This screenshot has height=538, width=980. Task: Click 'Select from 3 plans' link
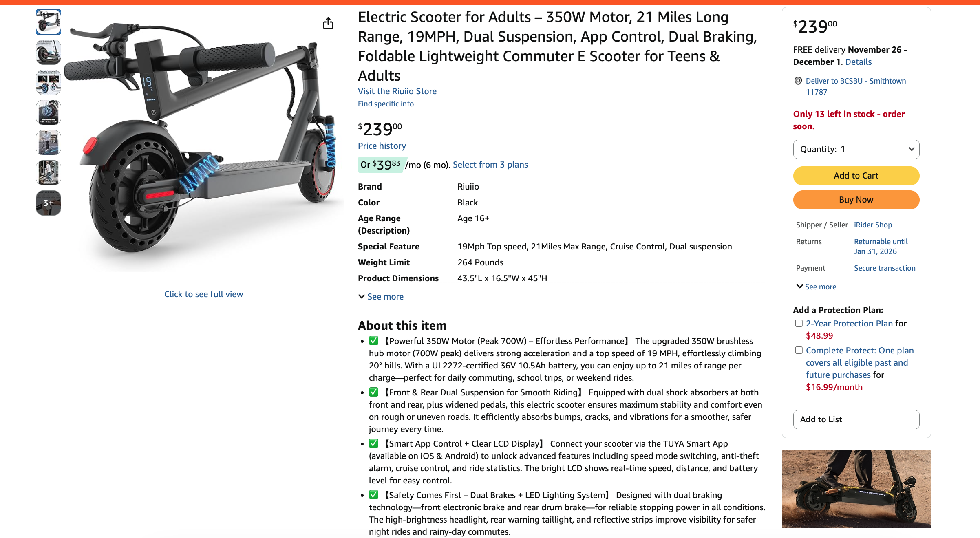pos(490,165)
